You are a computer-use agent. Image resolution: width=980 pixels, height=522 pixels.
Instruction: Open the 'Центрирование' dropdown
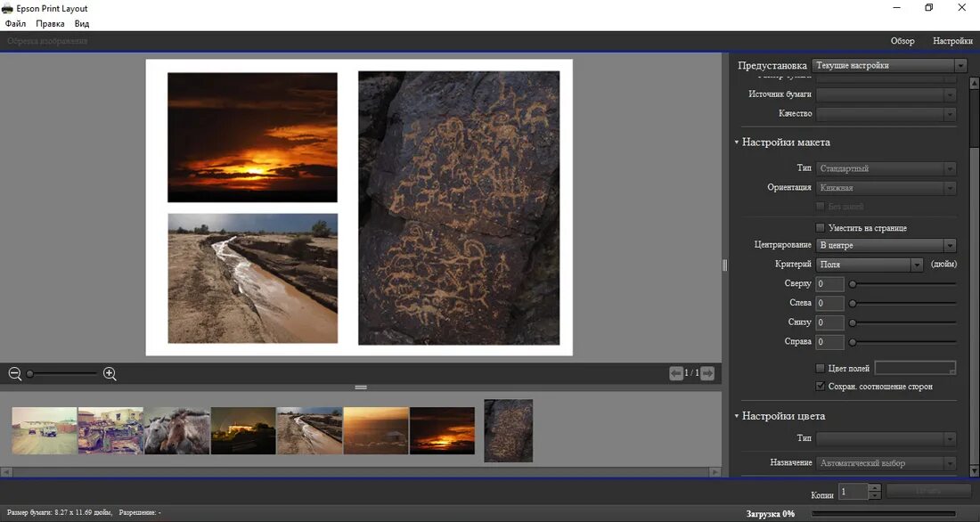pyautogui.click(x=886, y=245)
